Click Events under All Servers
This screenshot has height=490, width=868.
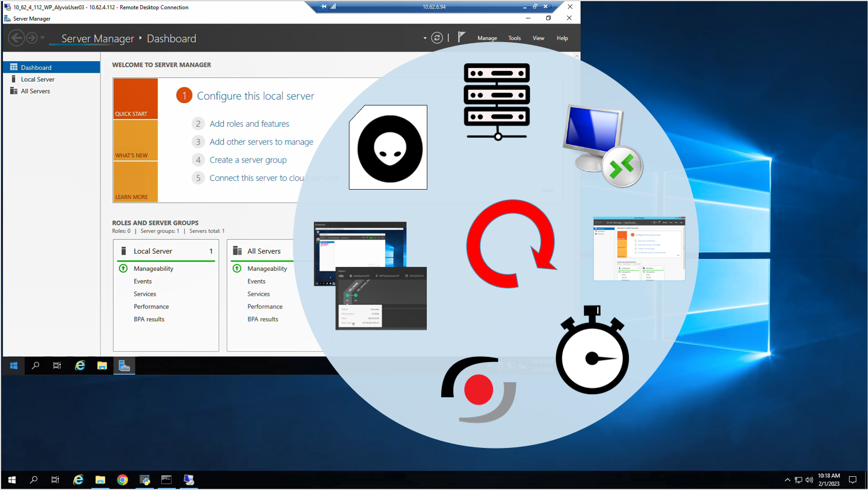[x=256, y=281]
